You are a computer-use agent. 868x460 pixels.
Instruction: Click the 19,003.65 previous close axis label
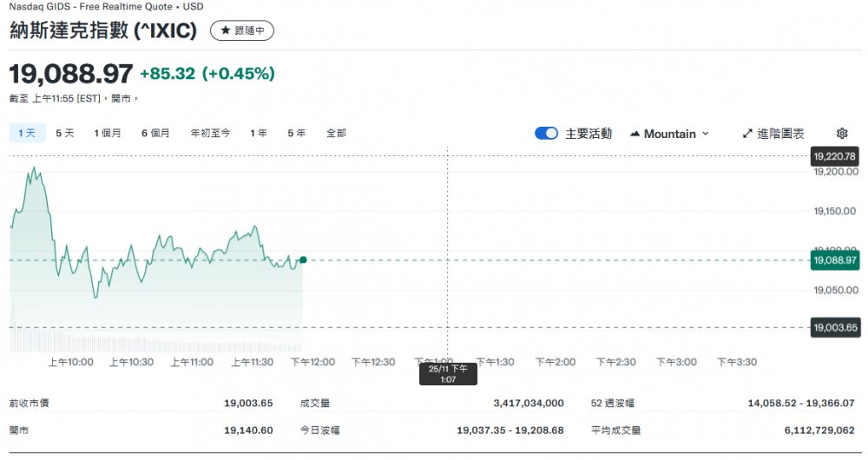pos(834,327)
